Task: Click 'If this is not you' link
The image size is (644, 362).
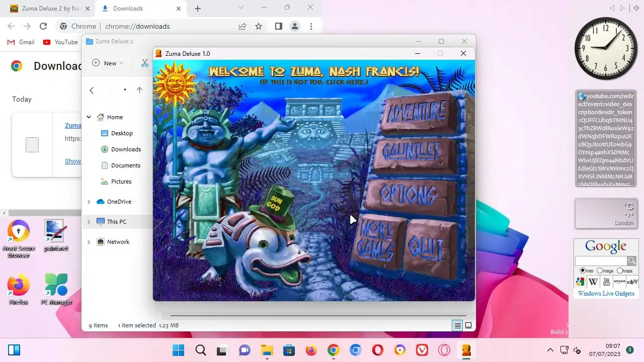Action: (x=314, y=81)
